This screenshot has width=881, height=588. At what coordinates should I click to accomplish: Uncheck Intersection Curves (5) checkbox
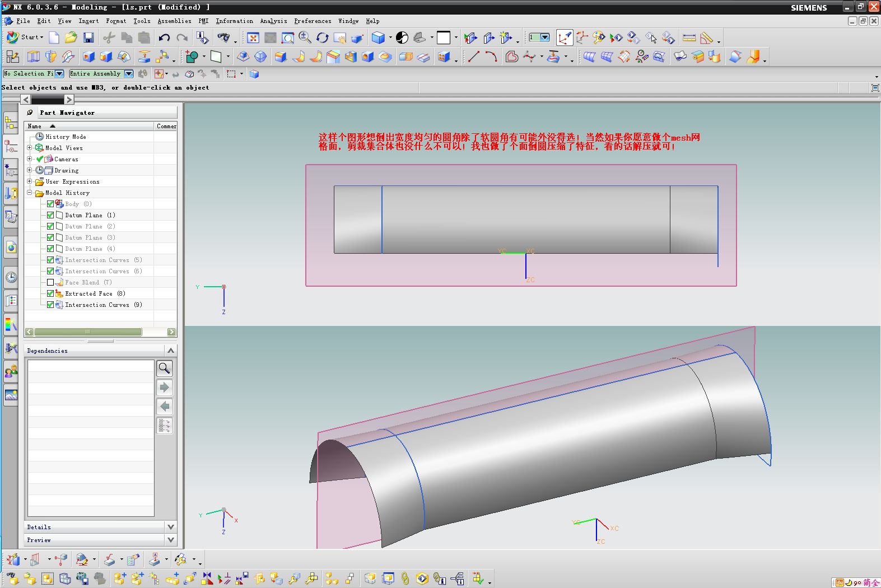point(50,260)
